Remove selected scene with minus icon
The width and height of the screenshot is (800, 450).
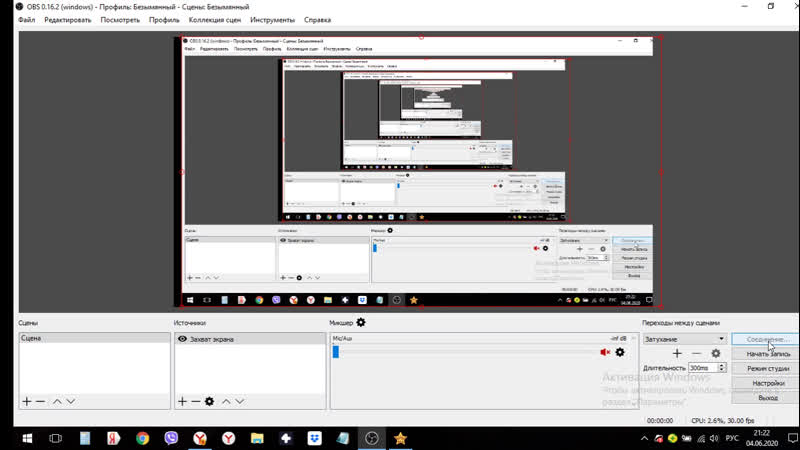(x=40, y=401)
